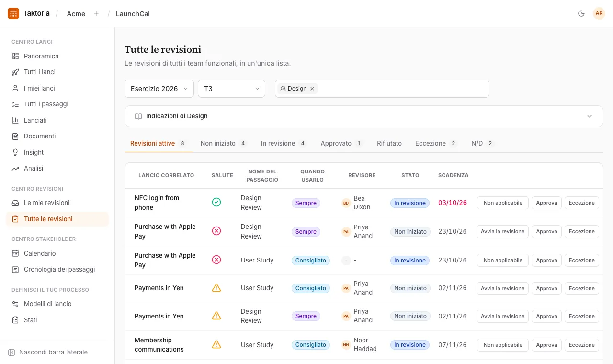Screen dimensions: 613x364
Task: Go to Le mie revisioni
Action: point(57,203)
